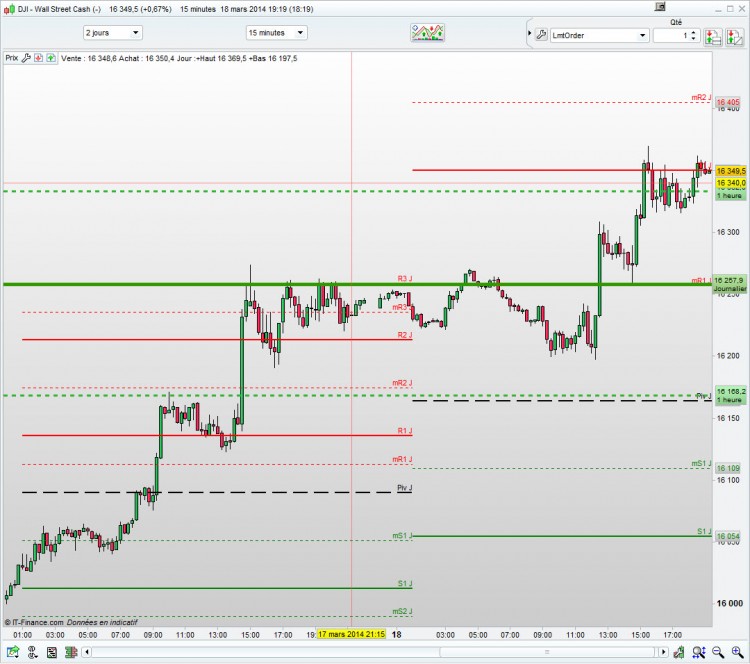
Task: Click the 'Vente : 16 348,6' bid text
Action: [88, 58]
